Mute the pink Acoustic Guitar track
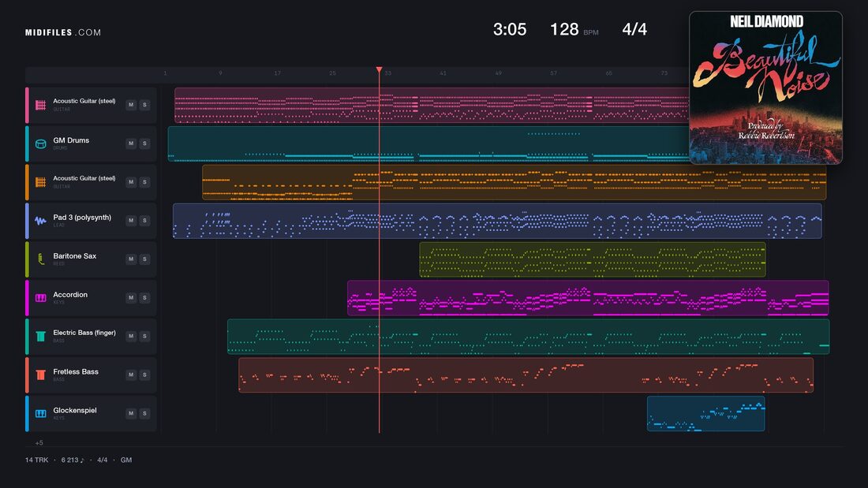This screenshot has width=868, height=488. click(x=131, y=105)
